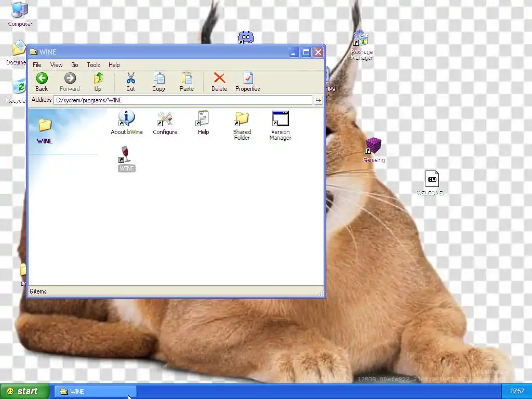Open the Tools menu
The height and width of the screenshot is (399, 532).
tap(94, 65)
